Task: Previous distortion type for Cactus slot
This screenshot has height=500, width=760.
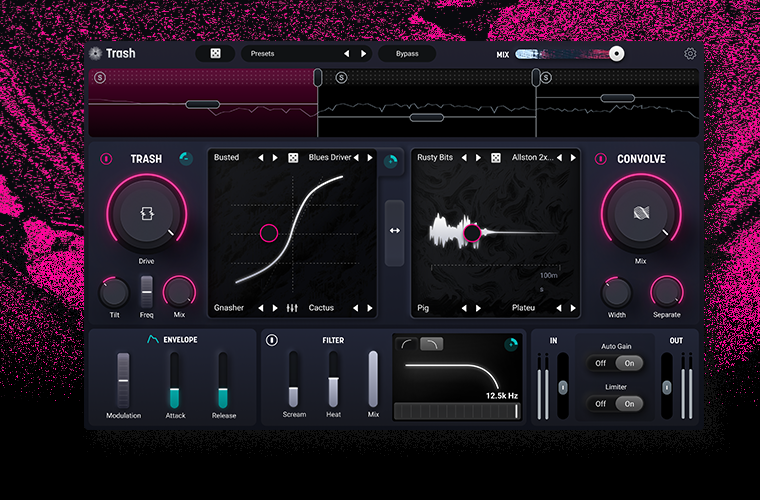Action: click(356, 308)
